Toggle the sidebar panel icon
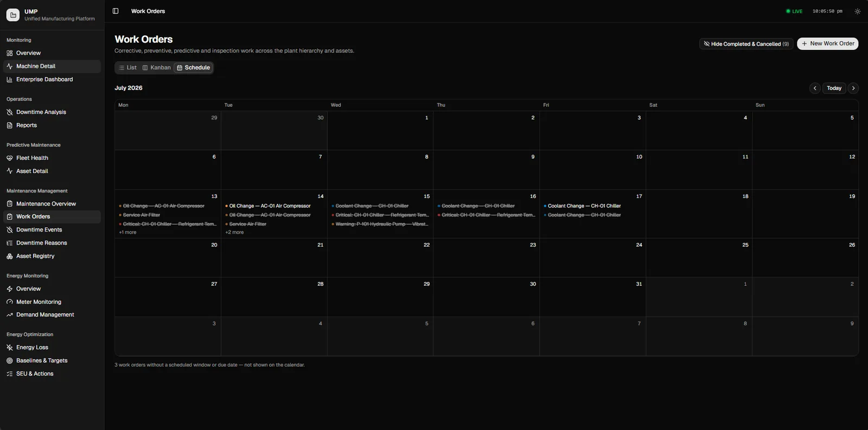 (116, 11)
